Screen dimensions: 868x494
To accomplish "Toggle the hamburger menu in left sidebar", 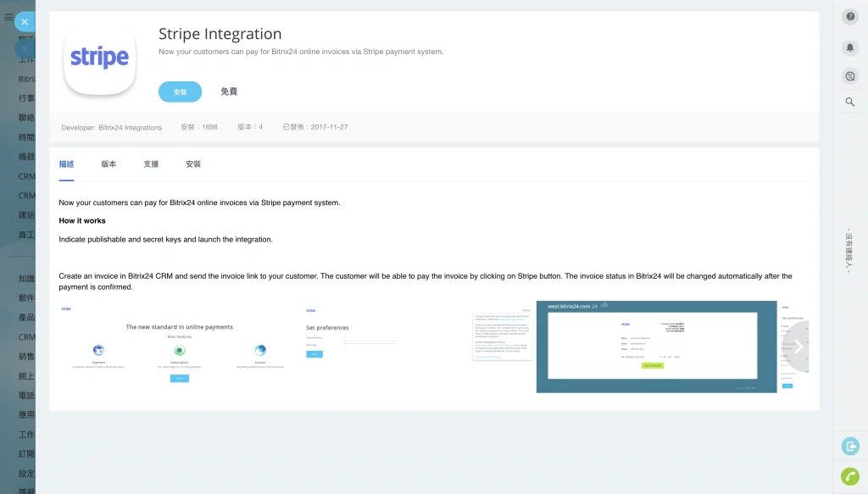I will pyautogui.click(x=8, y=17).
